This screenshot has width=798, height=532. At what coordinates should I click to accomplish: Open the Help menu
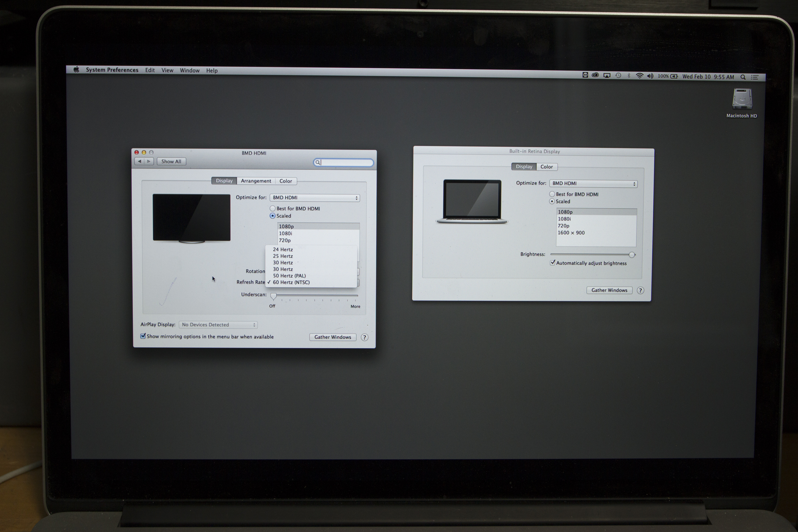212,71
